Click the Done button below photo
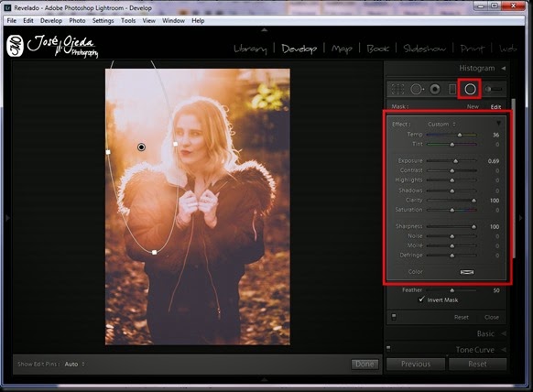This screenshot has width=533, height=392. [364, 365]
